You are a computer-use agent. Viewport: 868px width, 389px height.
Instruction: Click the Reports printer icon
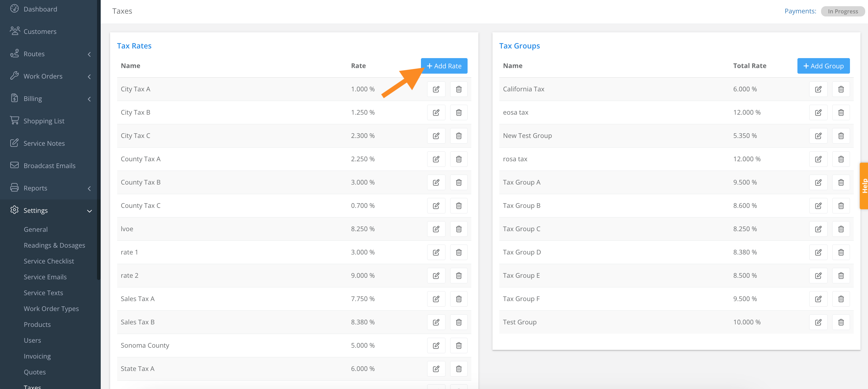(x=15, y=188)
